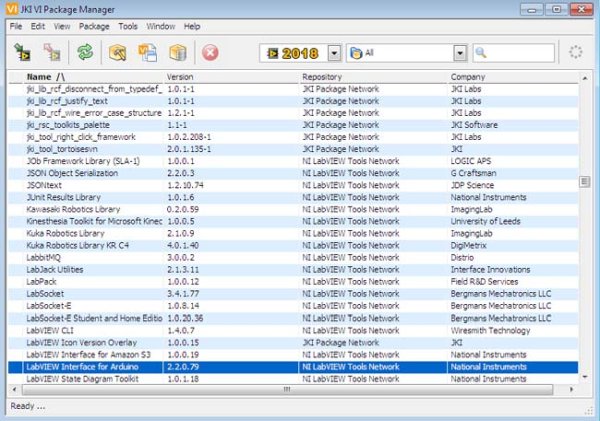
Task: Click the yellow package box icon
Action: click(178, 52)
